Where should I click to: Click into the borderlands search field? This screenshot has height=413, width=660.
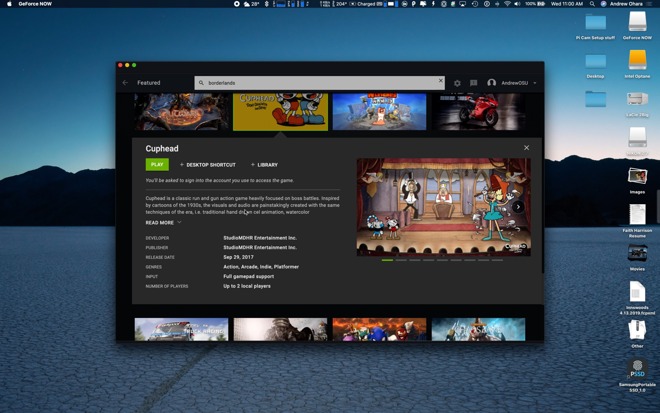point(320,83)
